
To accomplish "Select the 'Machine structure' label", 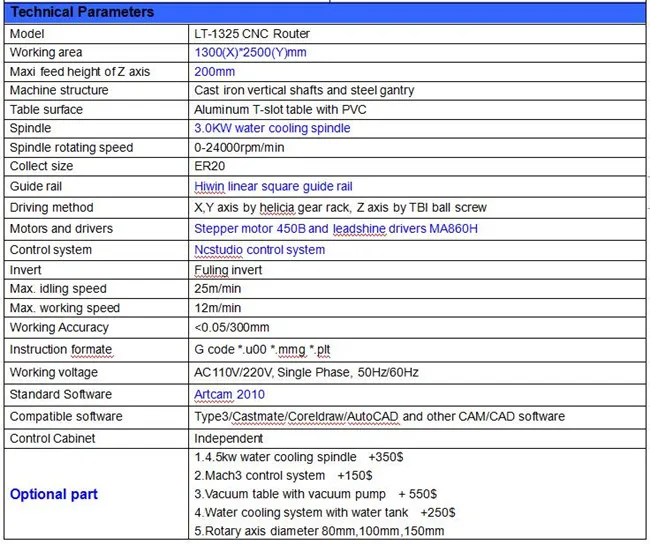I will click(59, 90).
